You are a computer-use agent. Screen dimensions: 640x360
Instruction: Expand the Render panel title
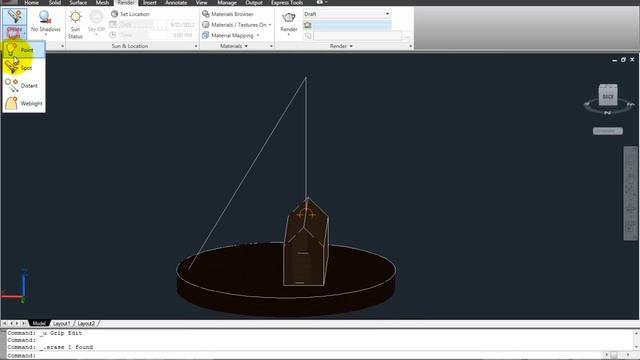pyautogui.click(x=341, y=46)
